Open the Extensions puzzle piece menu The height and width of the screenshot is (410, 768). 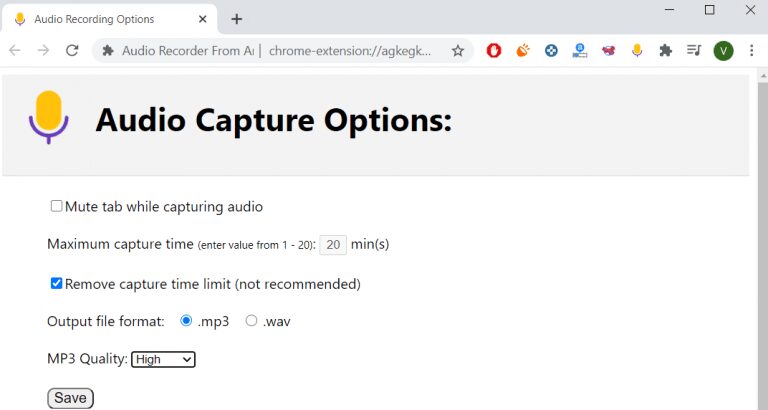(x=665, y=50)
